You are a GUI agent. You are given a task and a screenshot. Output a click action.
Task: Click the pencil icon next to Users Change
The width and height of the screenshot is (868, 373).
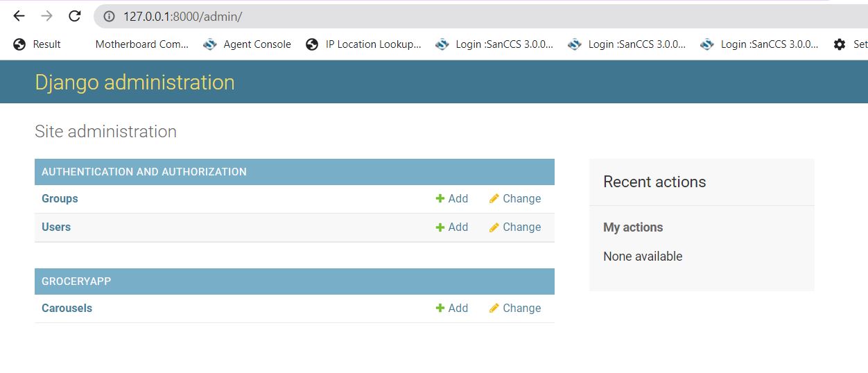[x=494, y=227]
